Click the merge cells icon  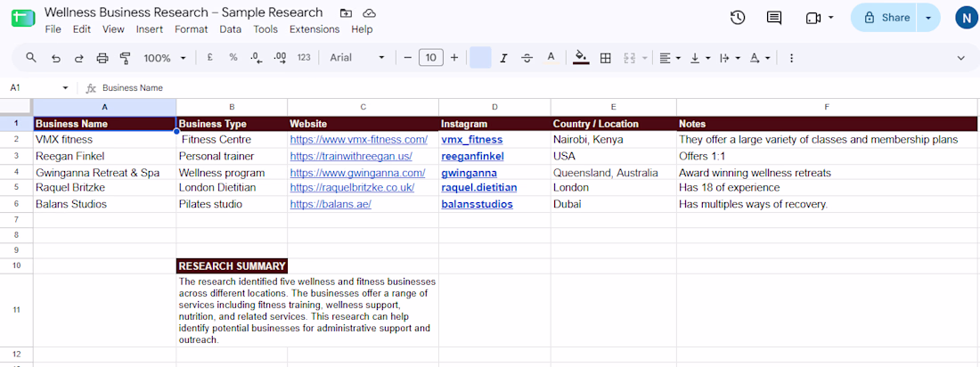pos(629,58)
